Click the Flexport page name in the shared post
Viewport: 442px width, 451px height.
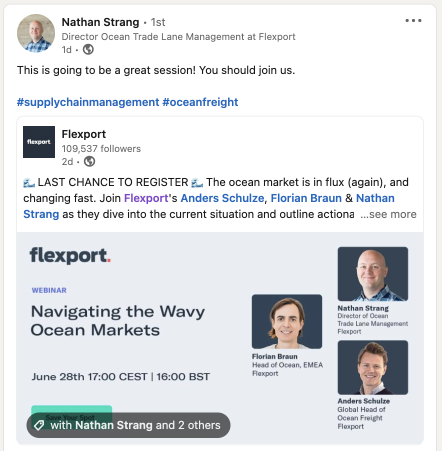point(84,134)
